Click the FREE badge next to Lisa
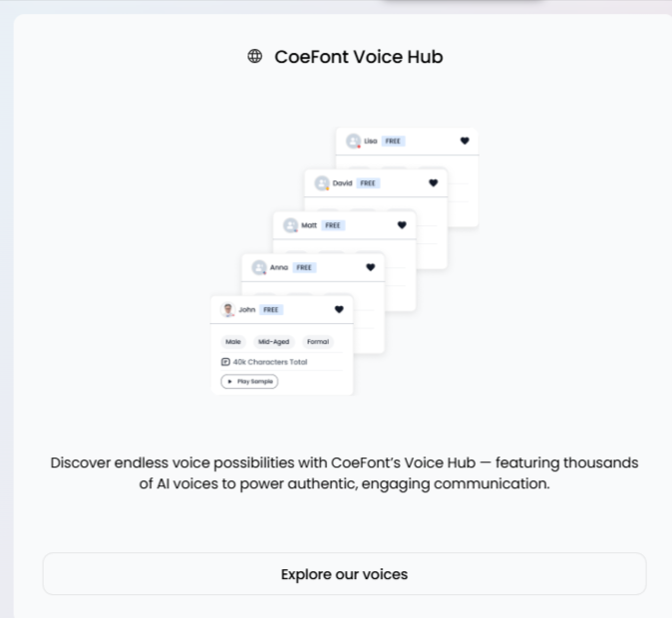Viewport: 672px width, 618px height. pos(393,142)
